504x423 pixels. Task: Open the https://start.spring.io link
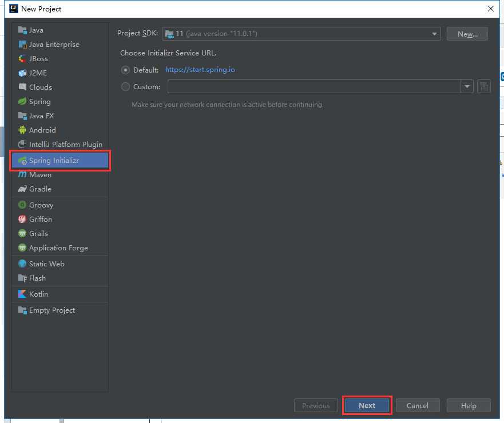point(200,70)
